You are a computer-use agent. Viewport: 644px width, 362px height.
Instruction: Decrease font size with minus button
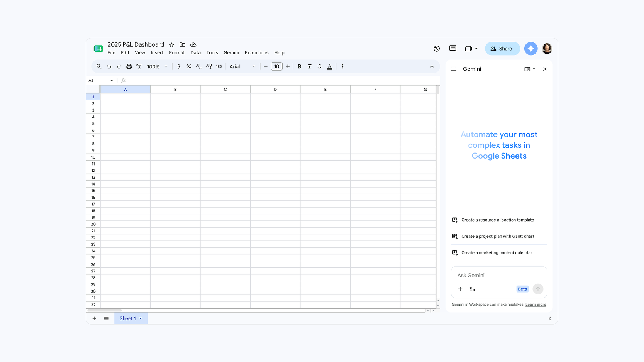click(x=266, y=66)
